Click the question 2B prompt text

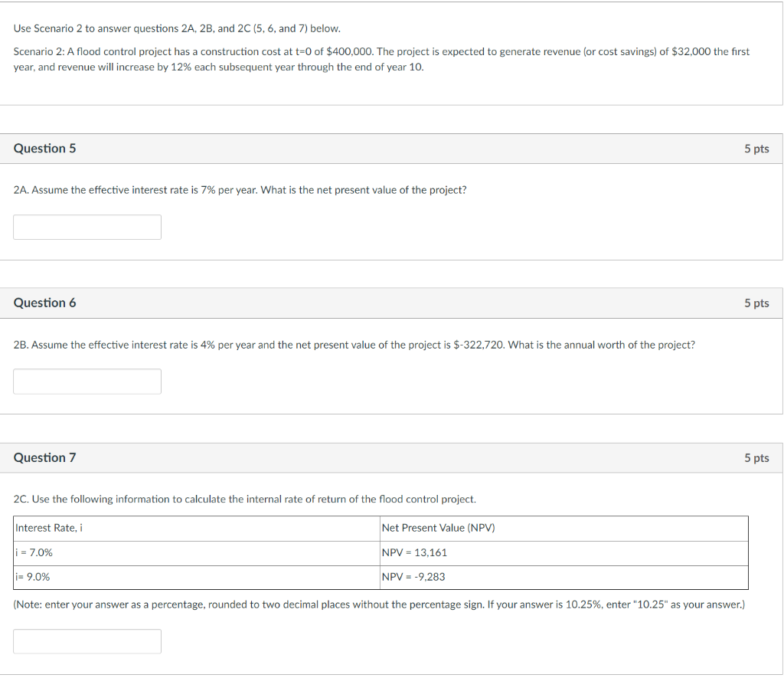(354, 345)
